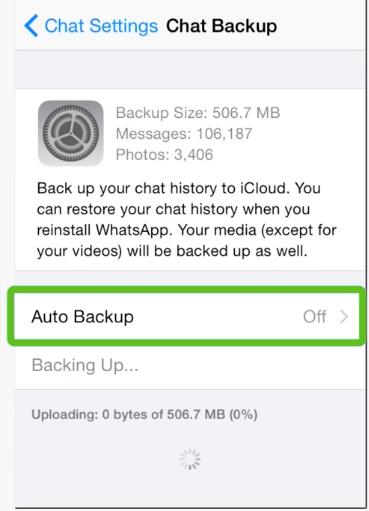The height and width of the screenshot is (511, 369).
Task: Click the Auto Backup label text
Action: tap(82, 316)
